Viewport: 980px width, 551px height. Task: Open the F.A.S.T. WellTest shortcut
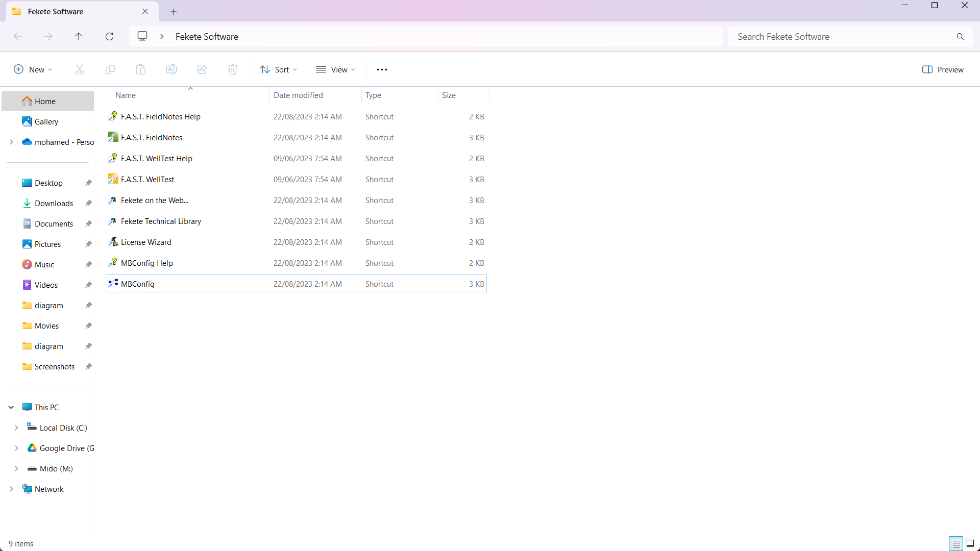point(147,180)
